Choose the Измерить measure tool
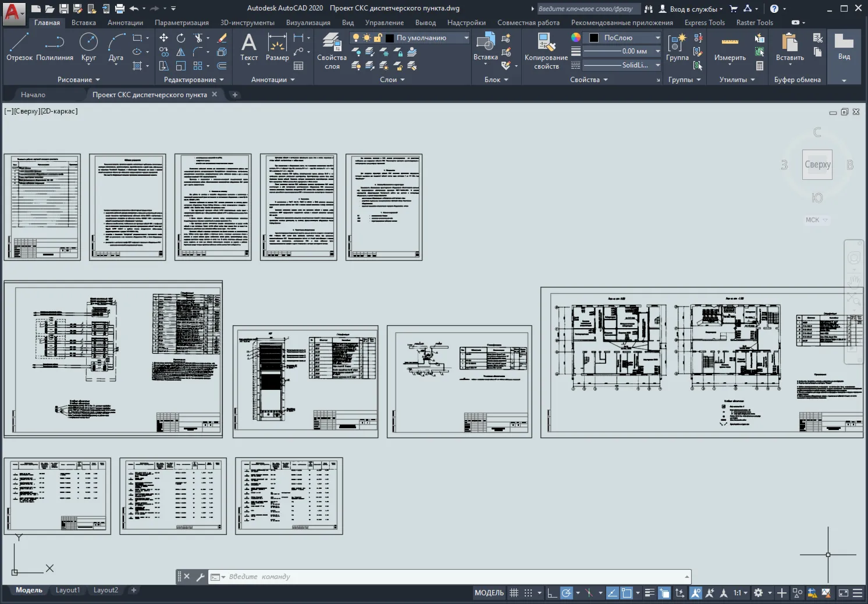The image size is (868, 604). pyautogui.click(x=730, y=47)
